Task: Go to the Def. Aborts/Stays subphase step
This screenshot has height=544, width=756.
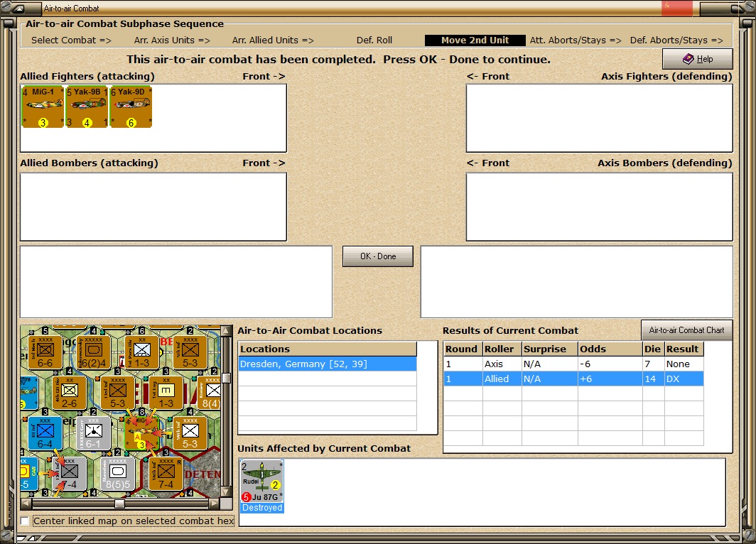Action: [676, 40]
